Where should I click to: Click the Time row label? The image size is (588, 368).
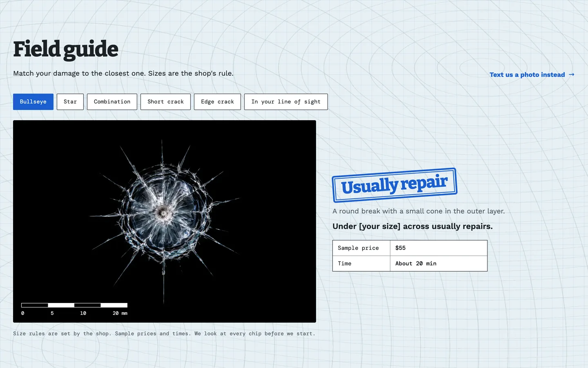(361, 264)
